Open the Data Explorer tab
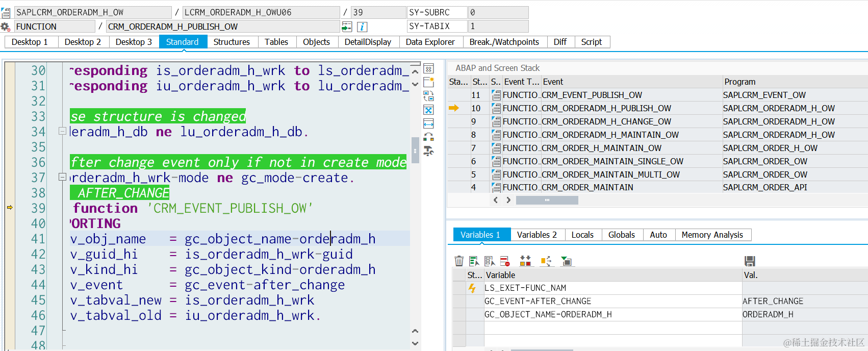 (x=430, y=42)
